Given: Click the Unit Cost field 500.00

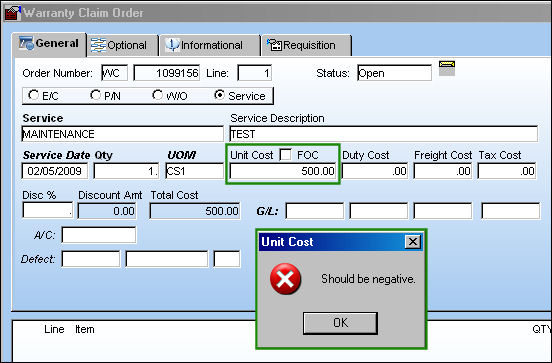Looking at the screenshot, I should tap(283, 171).
